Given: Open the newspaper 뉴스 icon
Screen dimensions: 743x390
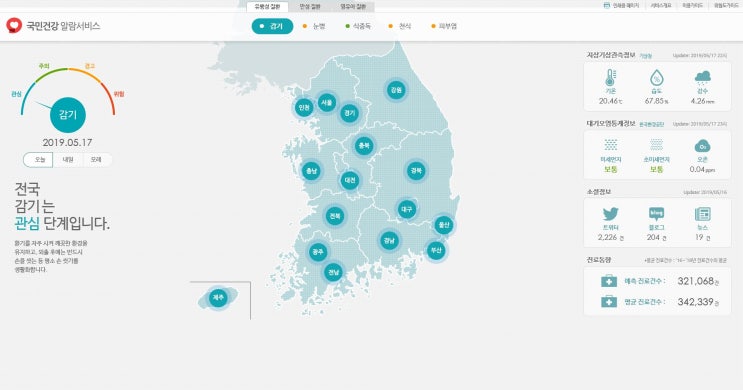Looking at the screenshot, I should (702, 214).
